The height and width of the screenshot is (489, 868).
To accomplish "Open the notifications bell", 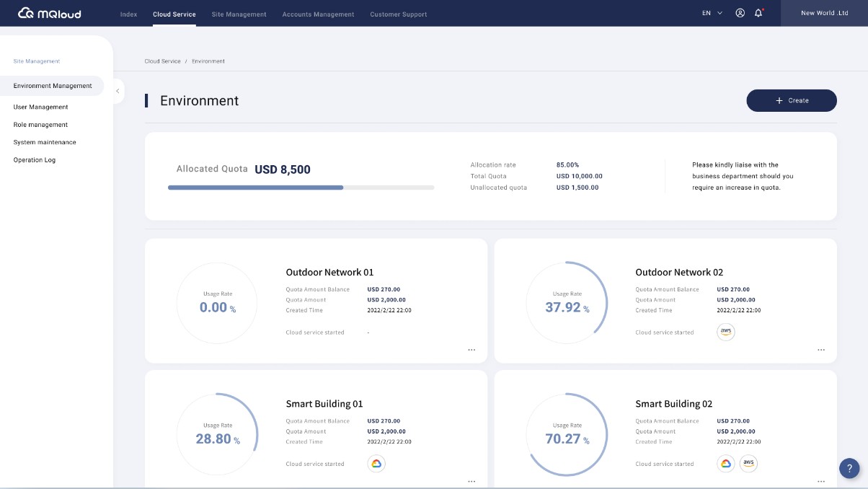I will (x=758, y=13).
